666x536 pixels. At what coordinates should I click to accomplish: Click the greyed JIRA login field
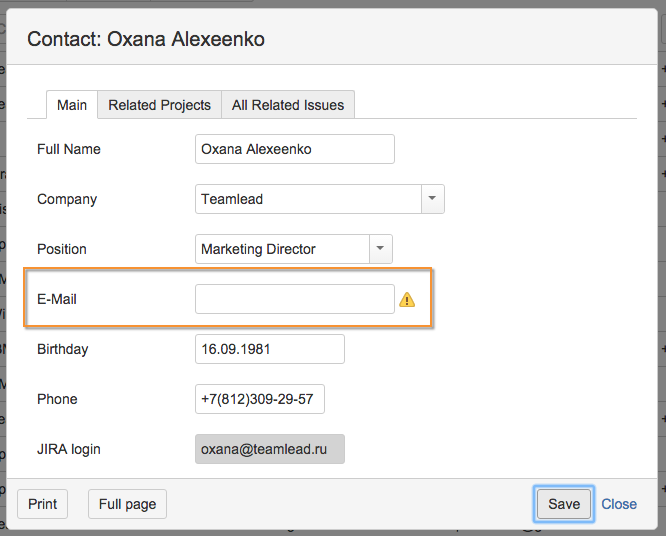[270, 449]
